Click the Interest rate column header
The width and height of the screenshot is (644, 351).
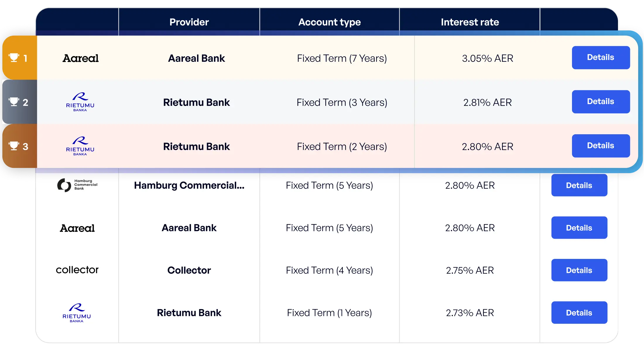470,22
